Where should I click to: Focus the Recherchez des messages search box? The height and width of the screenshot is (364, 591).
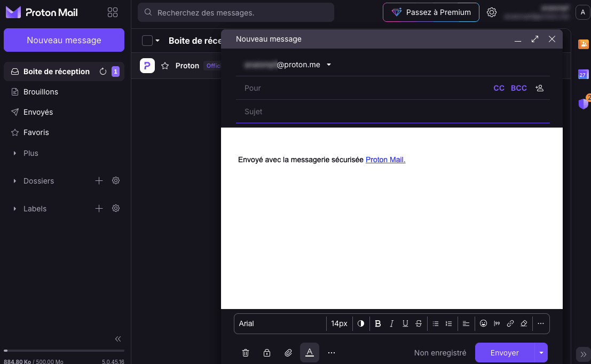click(x=236, y=12)
